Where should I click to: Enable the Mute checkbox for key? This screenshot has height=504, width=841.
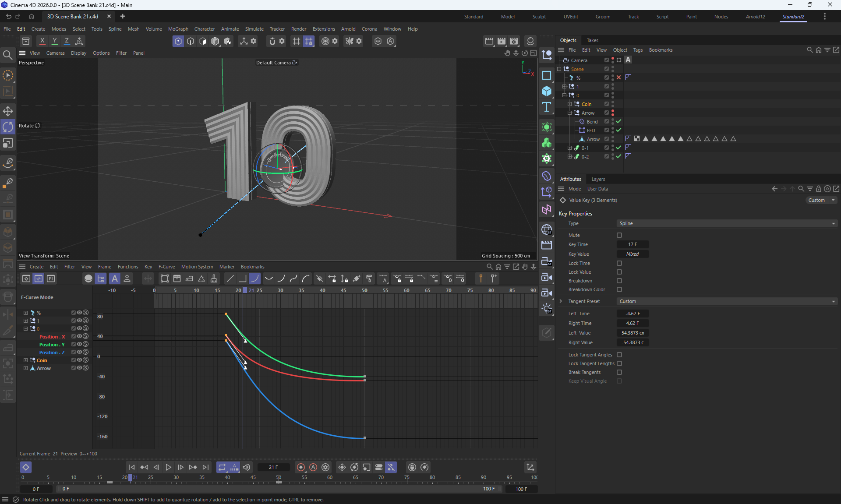[x=619, y=235]
